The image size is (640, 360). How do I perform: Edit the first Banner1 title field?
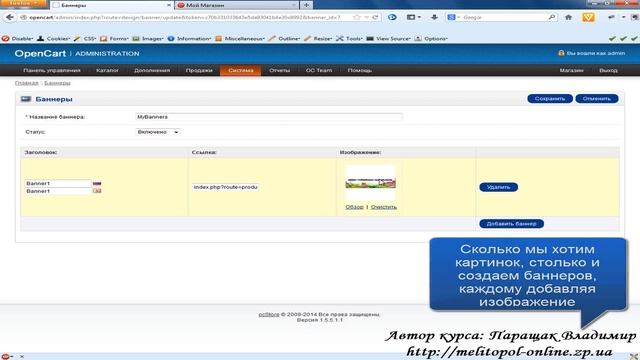[x=58, y=183]
